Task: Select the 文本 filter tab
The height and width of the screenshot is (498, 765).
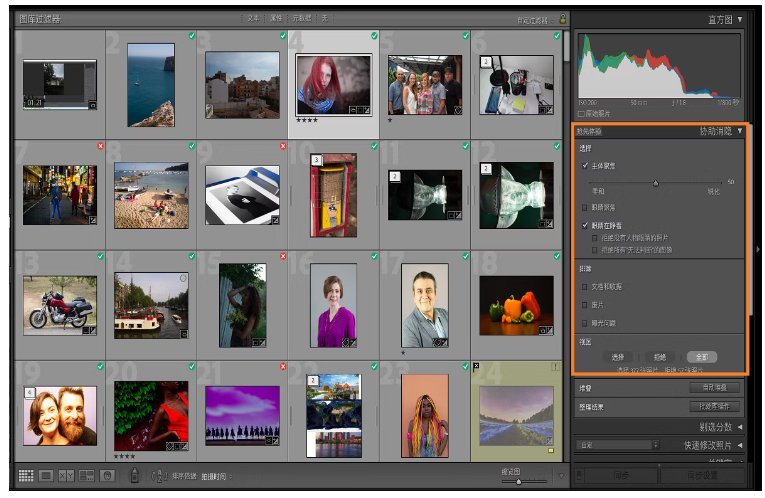Action: click(253, 18)
